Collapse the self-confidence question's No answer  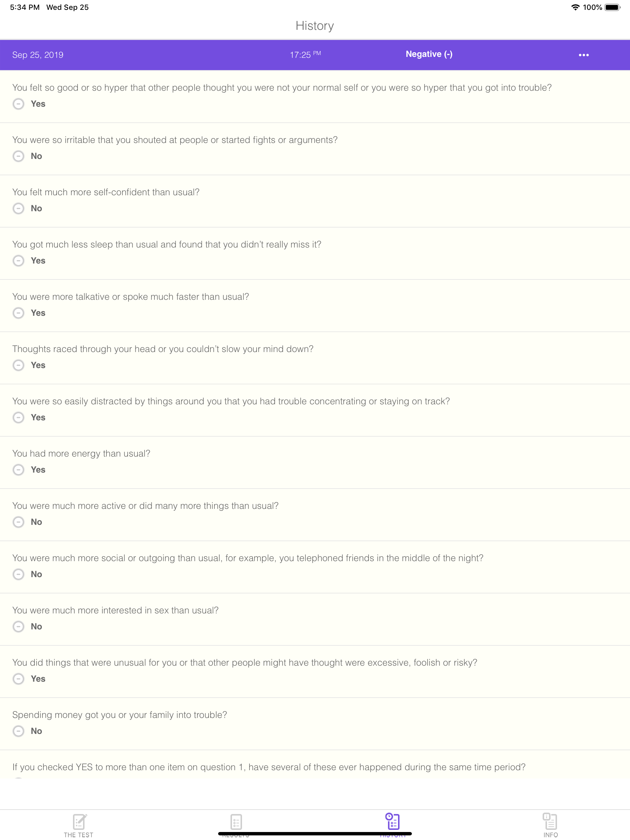pyautogui.click(x=18, y=208)
